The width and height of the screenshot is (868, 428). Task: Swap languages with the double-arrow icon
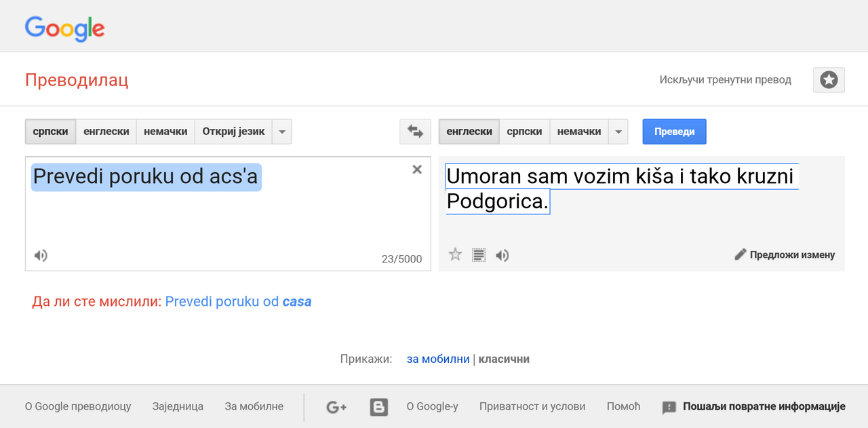[415, 132]
